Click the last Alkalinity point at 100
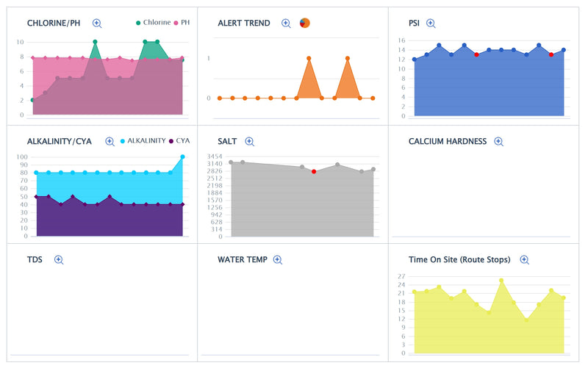 click(182, 156)
